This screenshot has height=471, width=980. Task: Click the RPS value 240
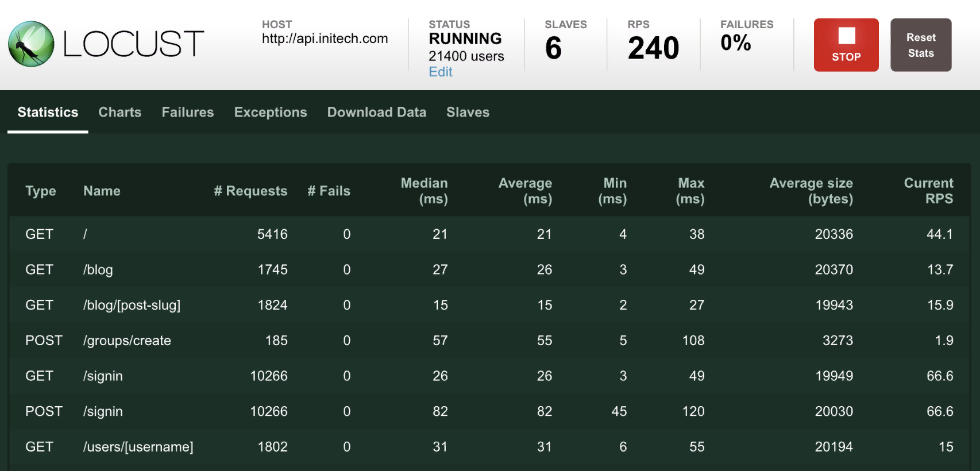(x=654, y=48)
